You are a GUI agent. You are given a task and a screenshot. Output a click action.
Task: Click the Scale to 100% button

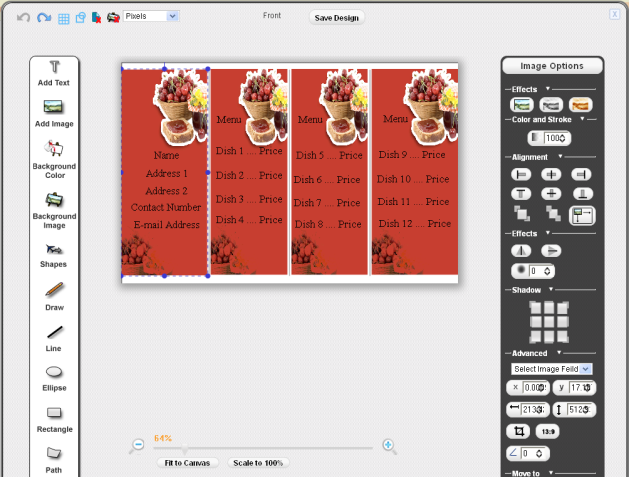[259, 463]
